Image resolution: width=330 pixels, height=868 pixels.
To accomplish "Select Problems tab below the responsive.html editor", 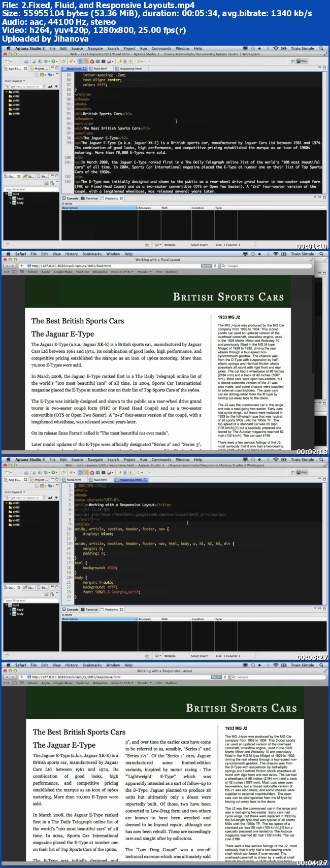I will [x=111, y=610].
